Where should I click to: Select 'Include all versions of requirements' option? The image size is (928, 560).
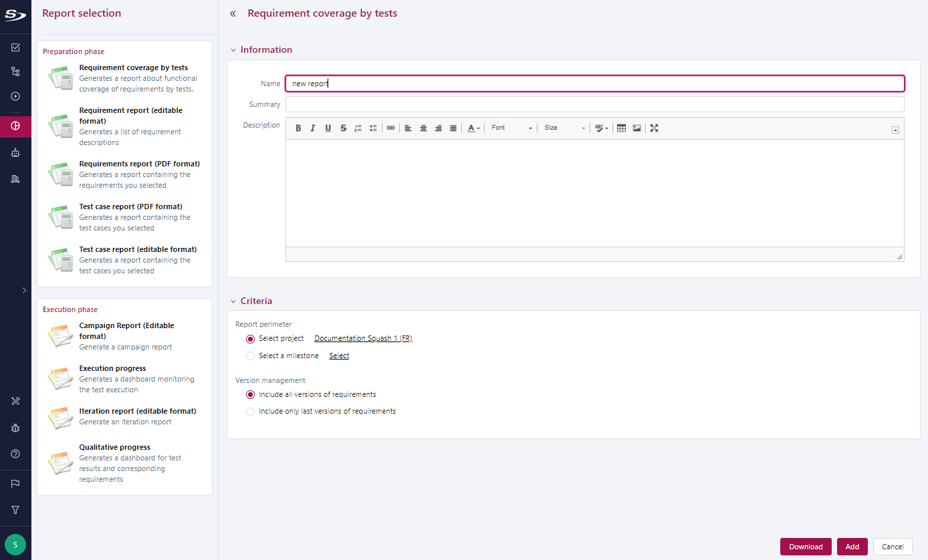(x=251, y=395)
